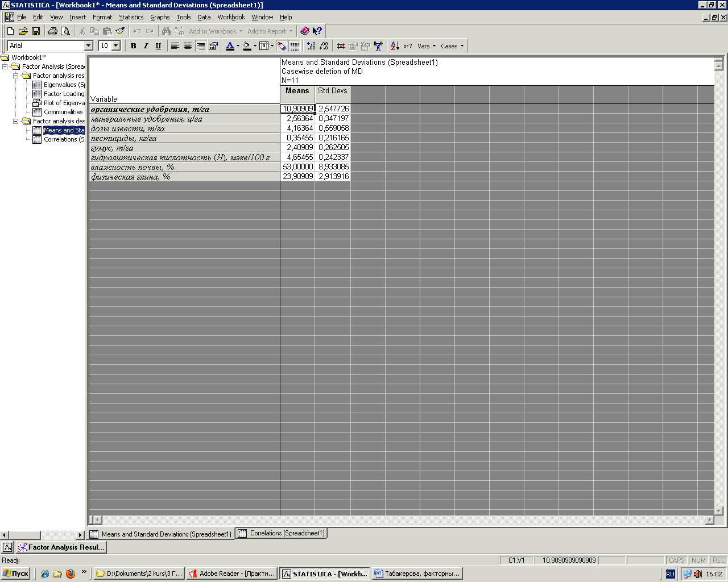Switch to the Correlations (Spreadsheet1) tab
The height and width of the screenshot is (582, 728).
click(281, 533)
